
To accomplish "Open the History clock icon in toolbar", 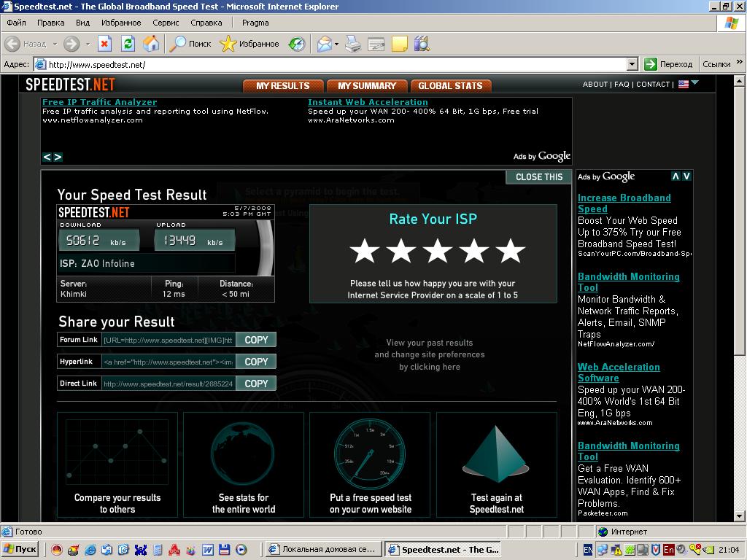I will [297, 44].
